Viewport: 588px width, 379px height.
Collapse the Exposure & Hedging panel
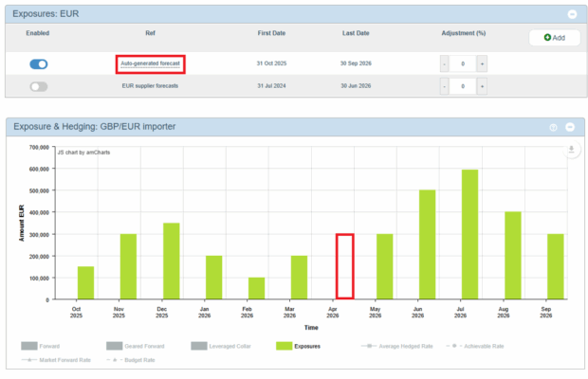point(570,127)
